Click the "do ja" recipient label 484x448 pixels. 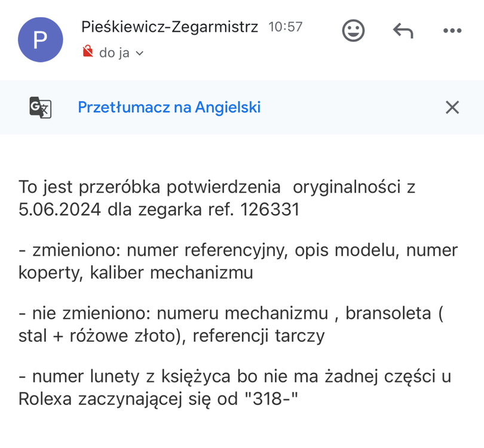tap(114, 53)
